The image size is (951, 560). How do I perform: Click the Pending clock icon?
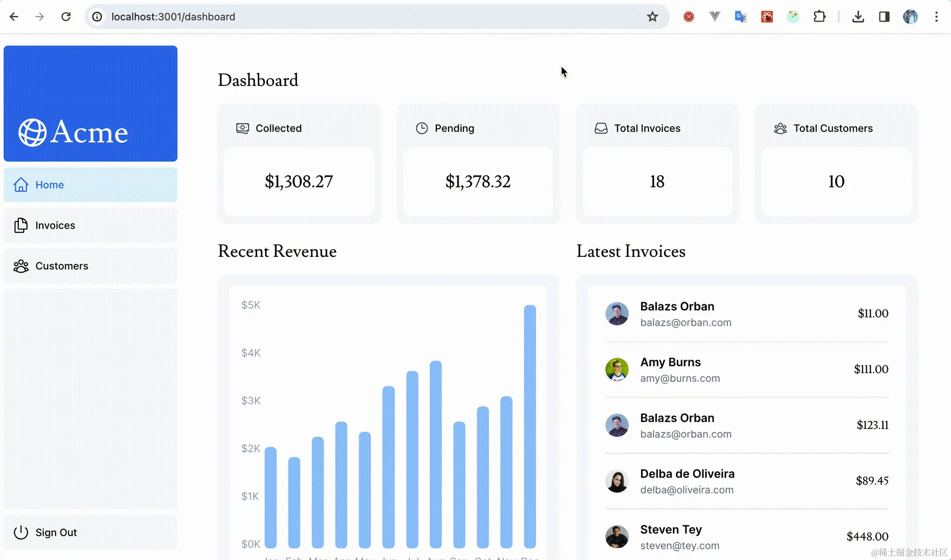tap(421, 128)
